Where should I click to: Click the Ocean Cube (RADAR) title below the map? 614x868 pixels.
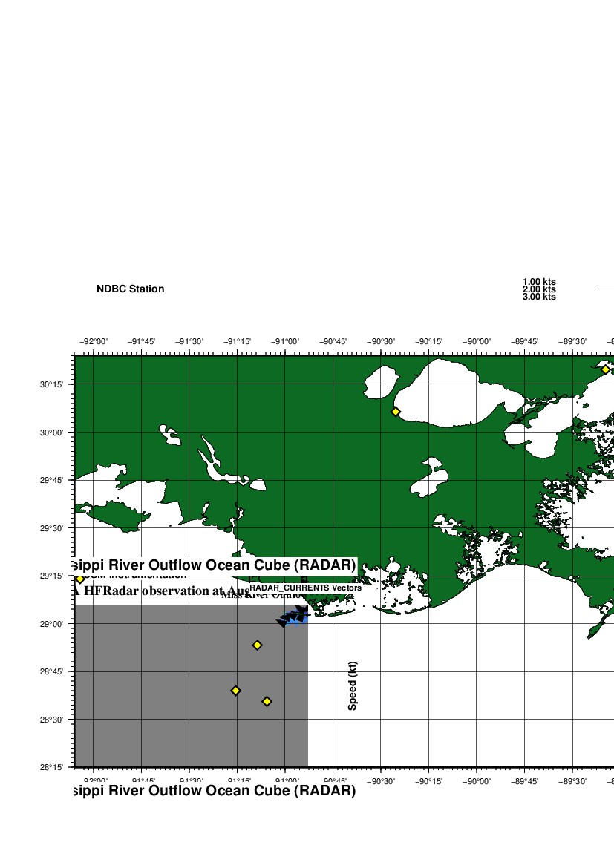point(215,791)
